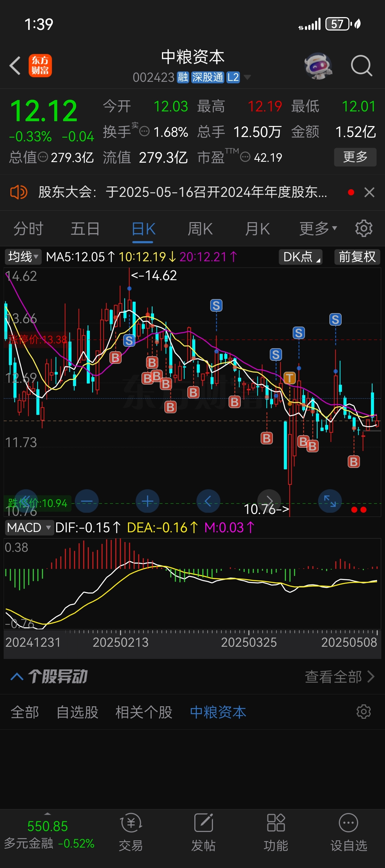Expand chart to fullscreen

click(330, 501)
